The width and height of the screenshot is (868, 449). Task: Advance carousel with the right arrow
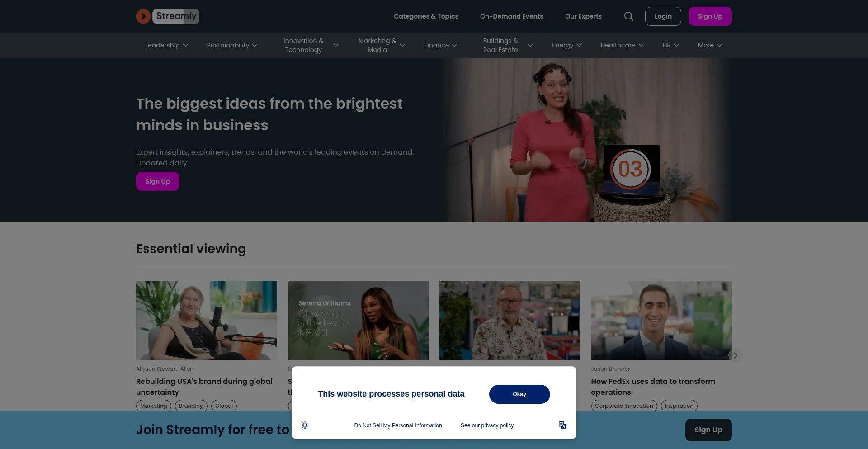coord(735,355)
